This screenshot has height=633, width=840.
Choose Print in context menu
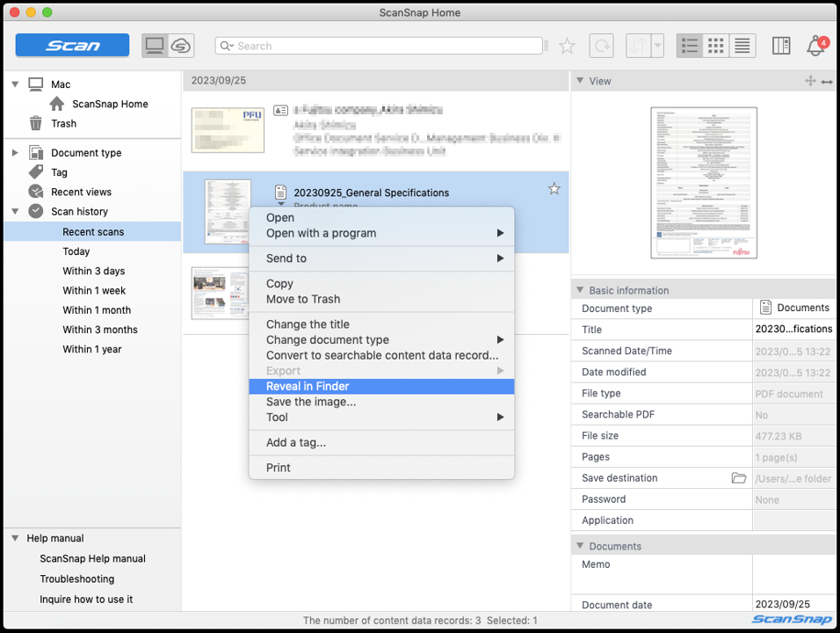point(381,468)
